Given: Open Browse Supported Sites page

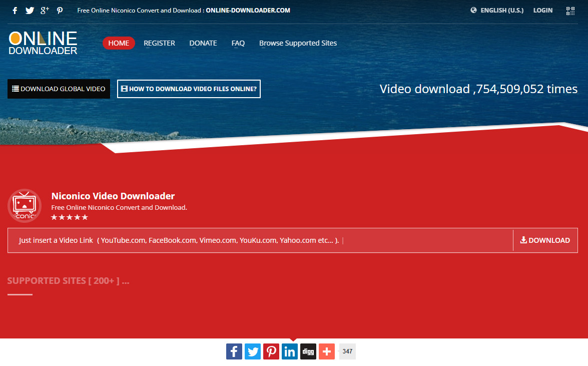Looking at the screenshot, I should tap(298, 43).
